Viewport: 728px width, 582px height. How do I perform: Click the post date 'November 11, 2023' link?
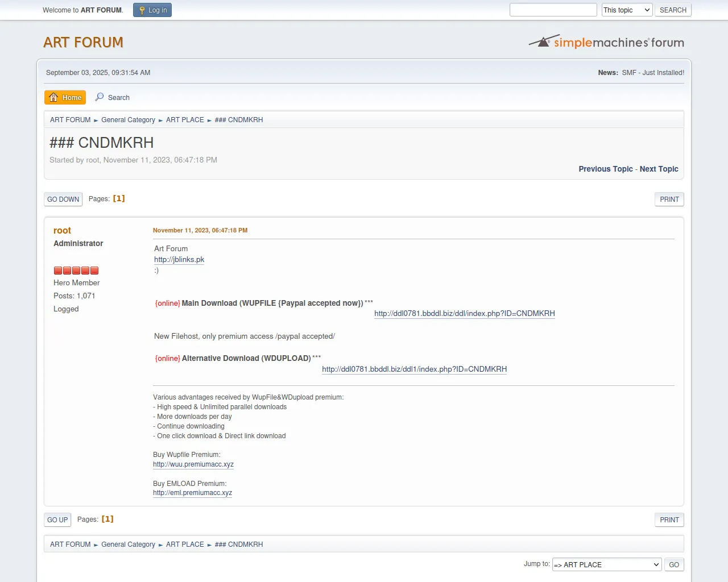tap(200, 230)
